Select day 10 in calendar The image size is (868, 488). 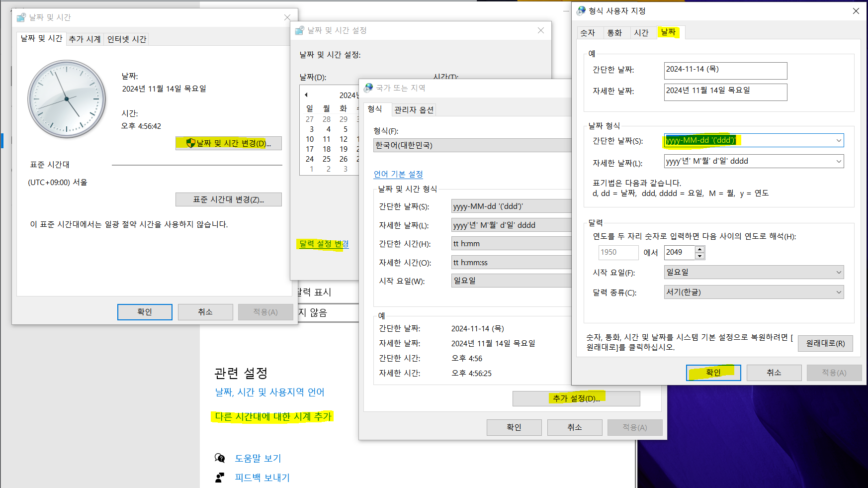(x=310, y=139)
